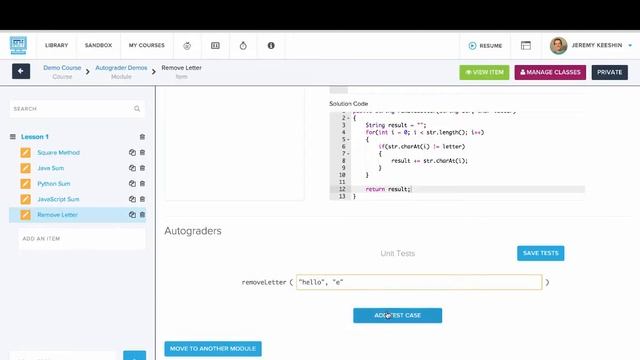Delete the Python Sum item
This screenshot has width=640, height=360.
[x=142, y=184]
